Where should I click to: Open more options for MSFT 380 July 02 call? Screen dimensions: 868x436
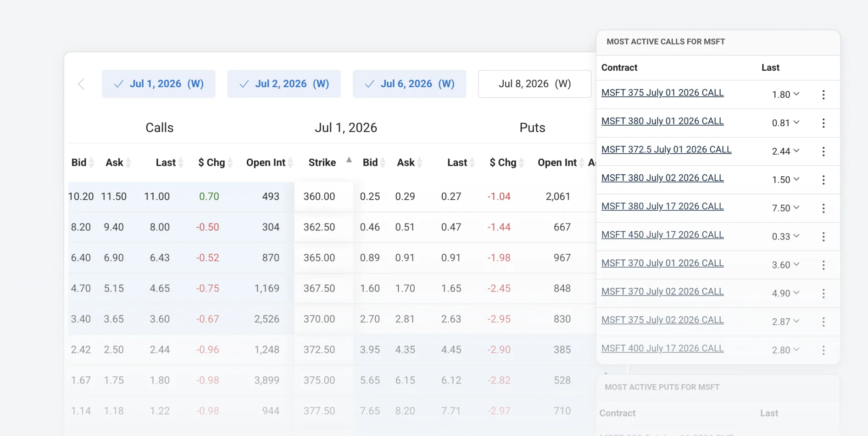pyautogui.click(x=823, y=180)
